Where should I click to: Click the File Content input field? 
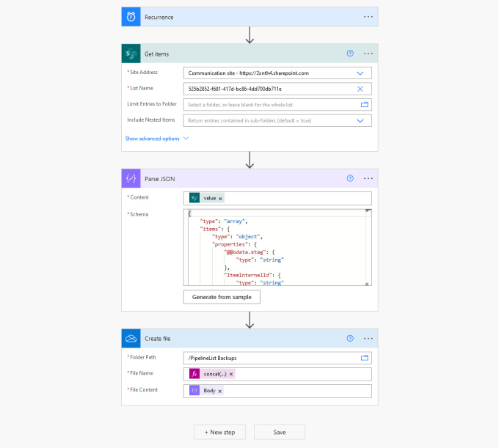(x=277, y=391)
